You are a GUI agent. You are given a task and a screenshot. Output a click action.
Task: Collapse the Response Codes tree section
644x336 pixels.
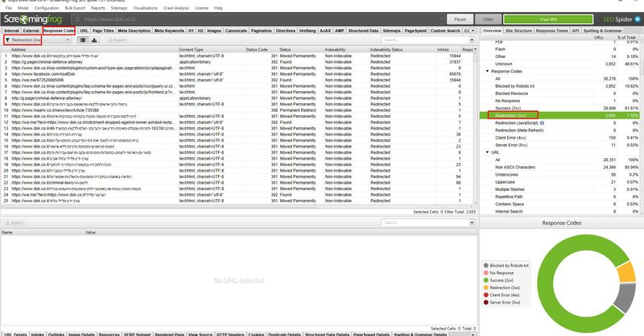(488, 71)
